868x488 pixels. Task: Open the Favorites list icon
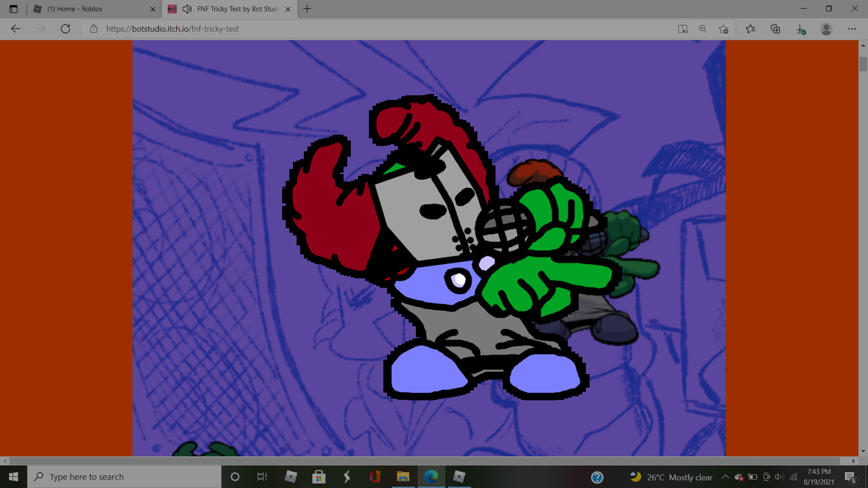(750, 29)
